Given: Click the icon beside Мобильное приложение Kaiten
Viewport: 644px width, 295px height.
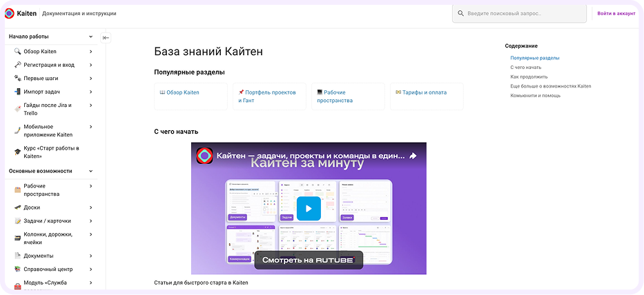Looking at the screenshot, I should click(x=18, y=131).
